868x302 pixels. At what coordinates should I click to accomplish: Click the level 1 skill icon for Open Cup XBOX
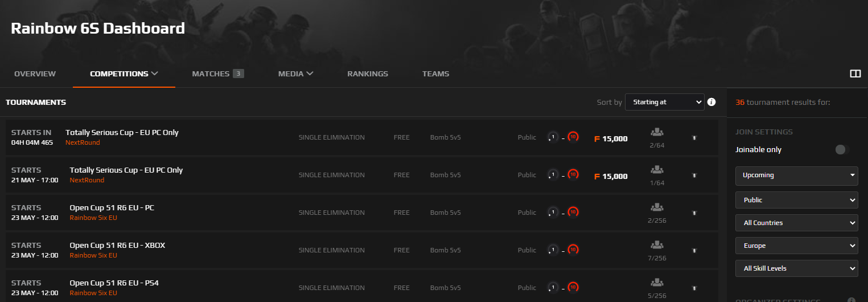pyautogui.click(x=553, y=250)
